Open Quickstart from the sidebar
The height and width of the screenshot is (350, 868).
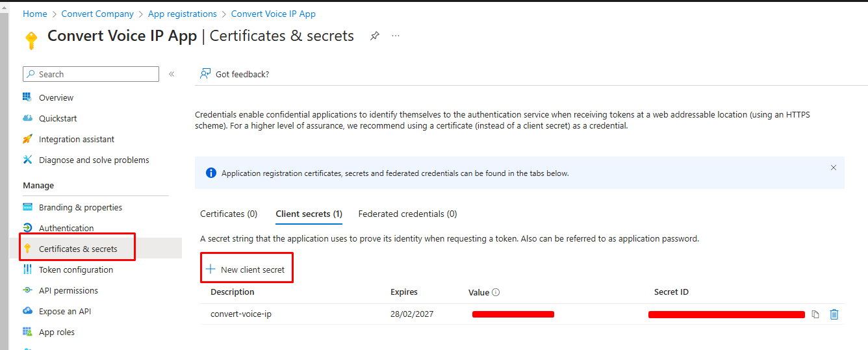[x=58, y=118]
